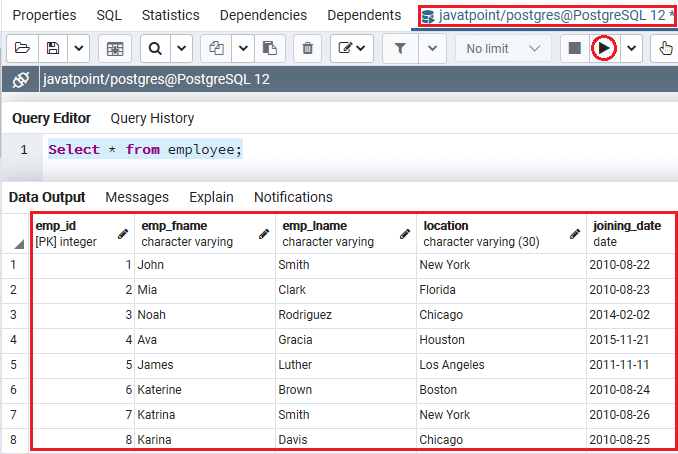Execute query with the play button

[604, 48]
